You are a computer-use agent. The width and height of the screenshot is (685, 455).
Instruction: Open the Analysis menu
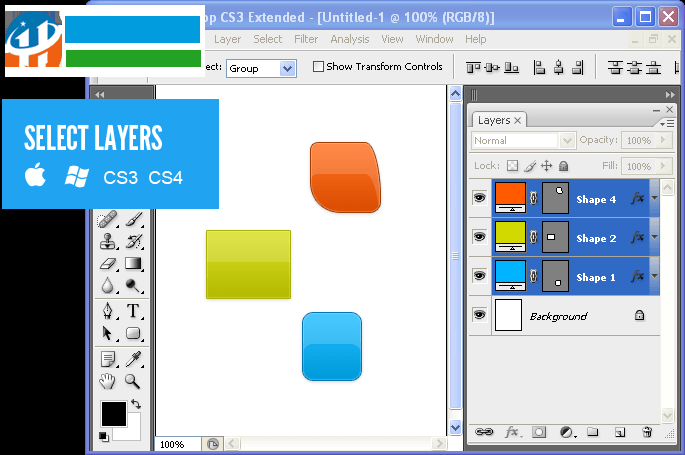click(350, 39)
